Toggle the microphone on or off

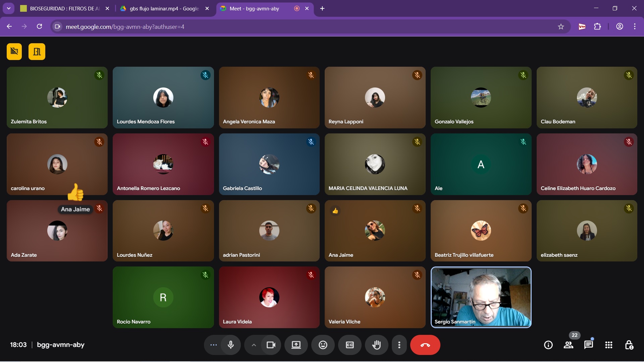231,345
